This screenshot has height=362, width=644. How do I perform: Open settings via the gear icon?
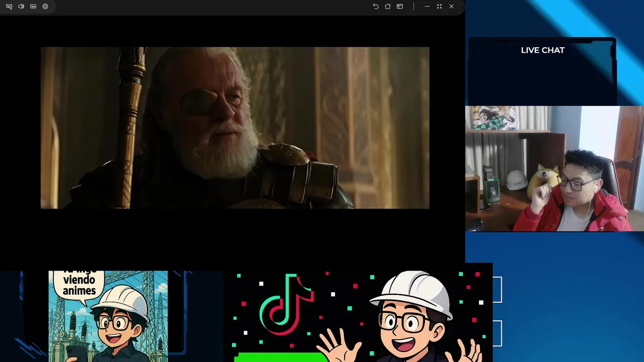45,7
